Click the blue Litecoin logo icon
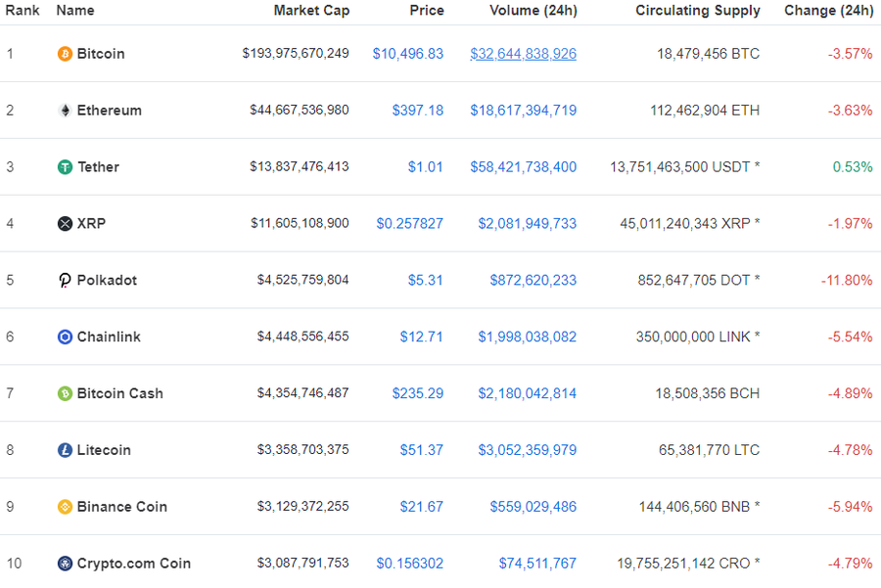The width and height of the screenshot is (881, 588). tap(66, 450)
